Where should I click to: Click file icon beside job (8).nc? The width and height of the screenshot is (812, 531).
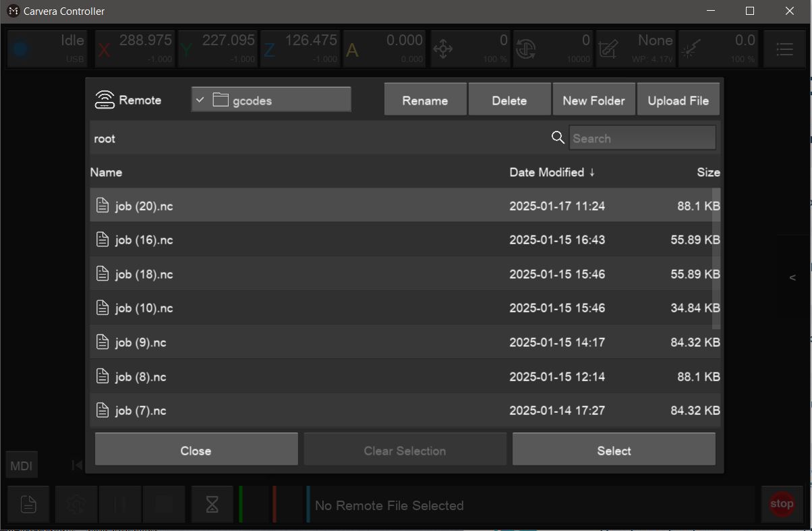(103, 376)
